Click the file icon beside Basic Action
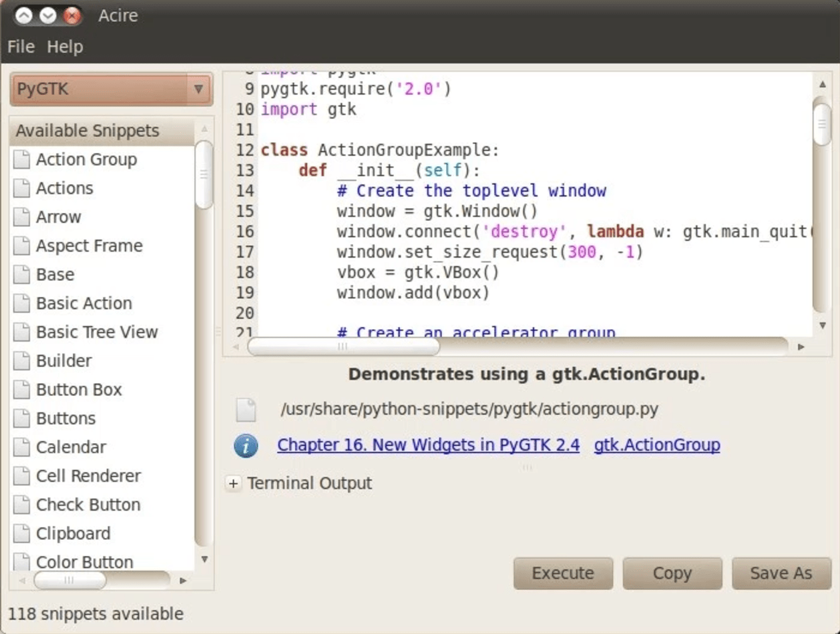The height and width of the screenshot is (634, 840). click(22, 303)
